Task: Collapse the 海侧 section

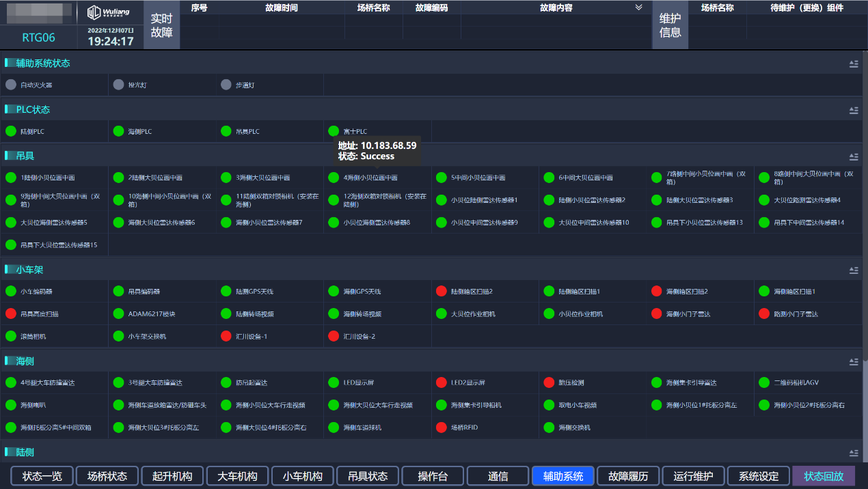Action: [x=854, y=361]
